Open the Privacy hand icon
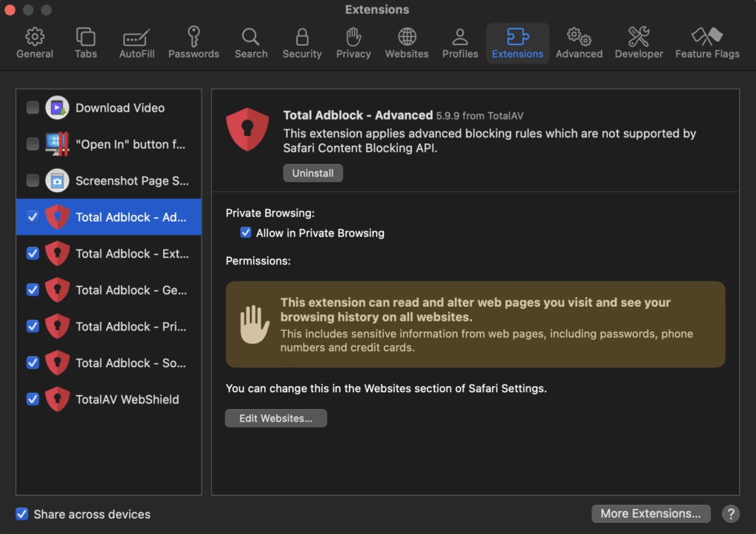Viewport: 756px width, 534px height. tap(354, 37)
